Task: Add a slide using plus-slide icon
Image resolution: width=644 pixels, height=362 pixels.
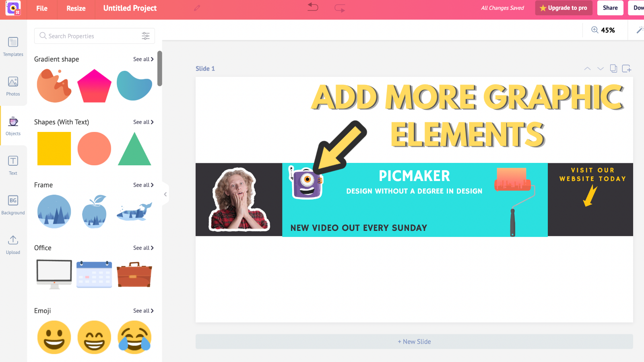Action: [x=627, y=68]
